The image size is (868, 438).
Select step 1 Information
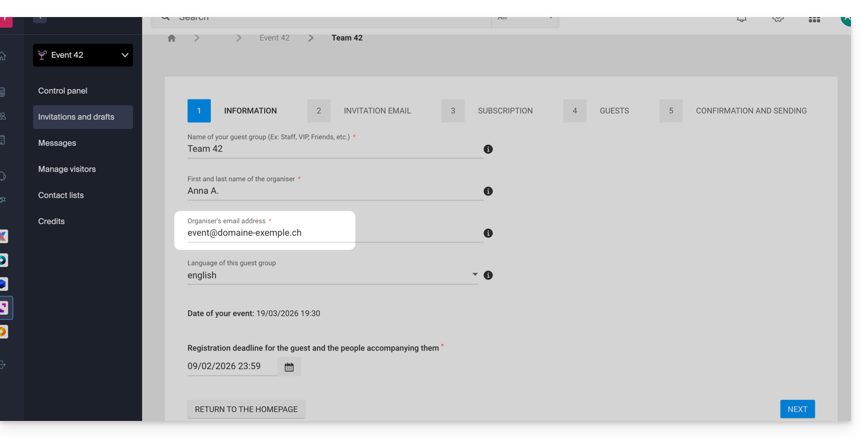coord(232,111)
